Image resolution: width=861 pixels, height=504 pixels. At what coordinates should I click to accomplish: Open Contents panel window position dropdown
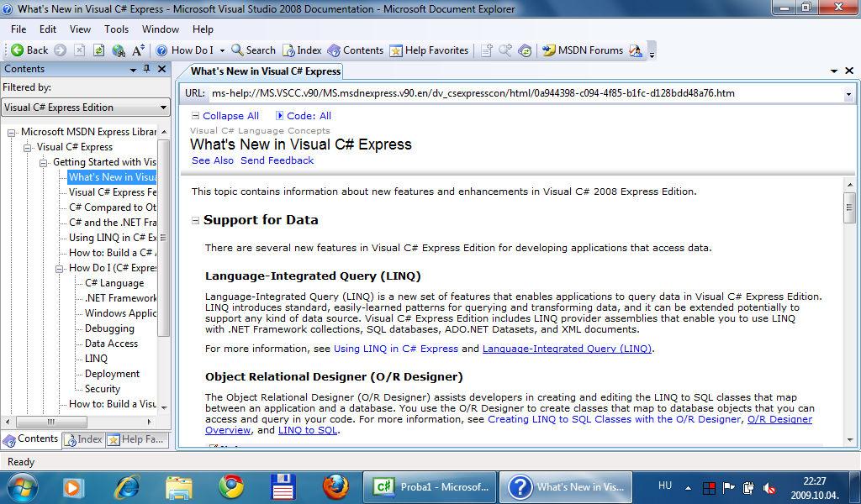click(x=133, y=70)
